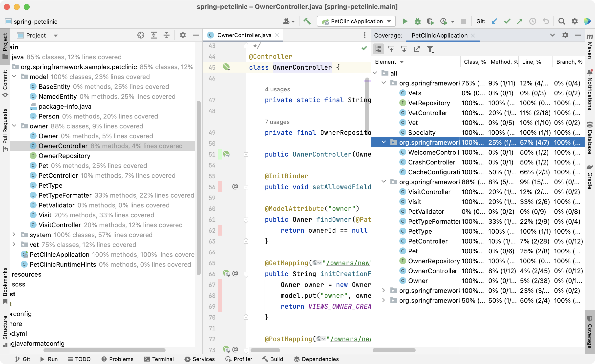Open Project view selector dropdown arrow
Image resolution: width=595 pixels, height=364 pixels.
click(56, 36)
